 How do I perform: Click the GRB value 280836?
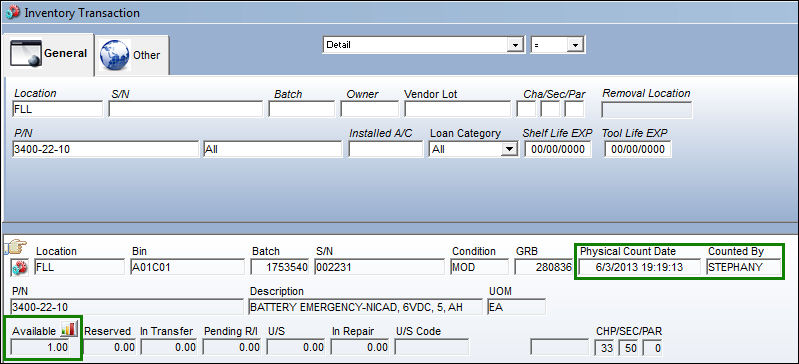543,267
